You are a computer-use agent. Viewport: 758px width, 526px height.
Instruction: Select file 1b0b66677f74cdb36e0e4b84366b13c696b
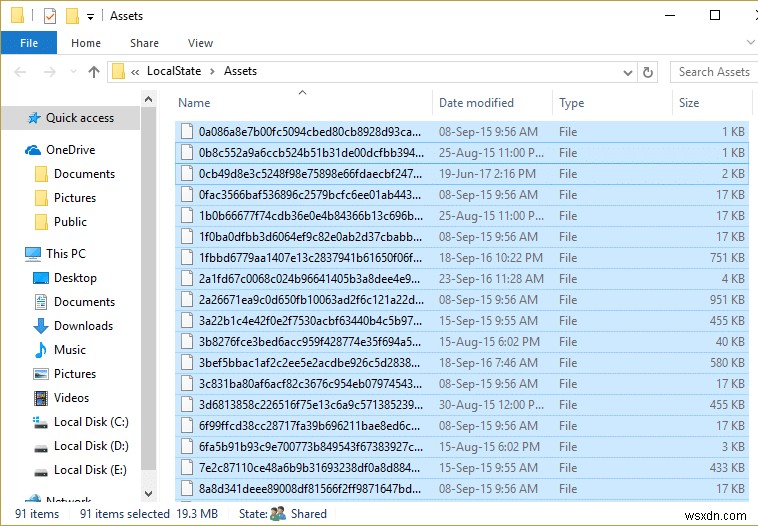point(462,216)
